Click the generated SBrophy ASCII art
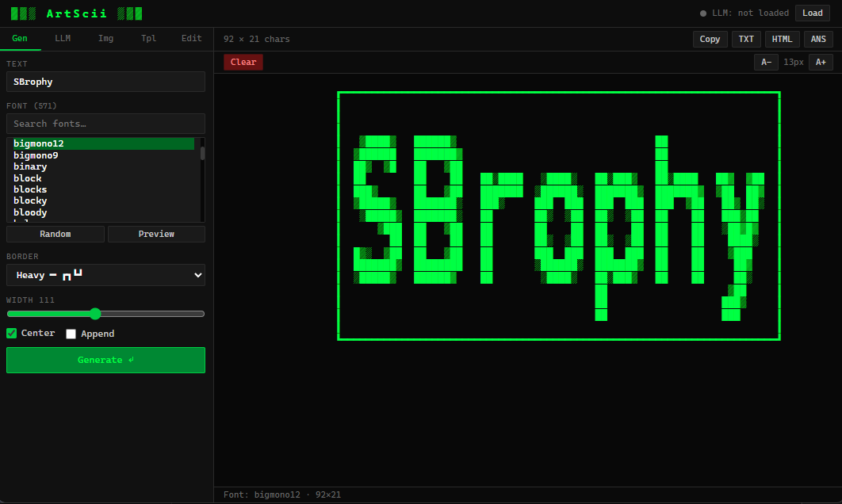Screen dimensions: 842x504 pos(558,216)
